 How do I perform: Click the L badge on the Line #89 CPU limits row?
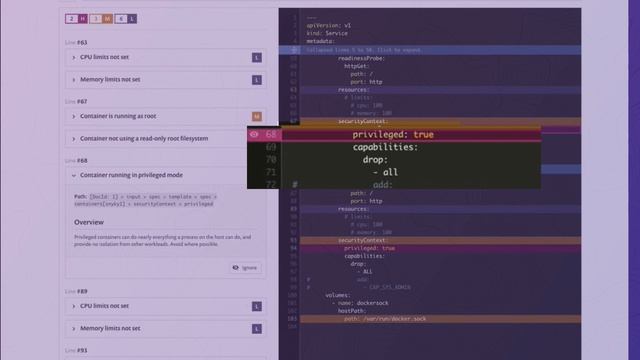(257, 307)
